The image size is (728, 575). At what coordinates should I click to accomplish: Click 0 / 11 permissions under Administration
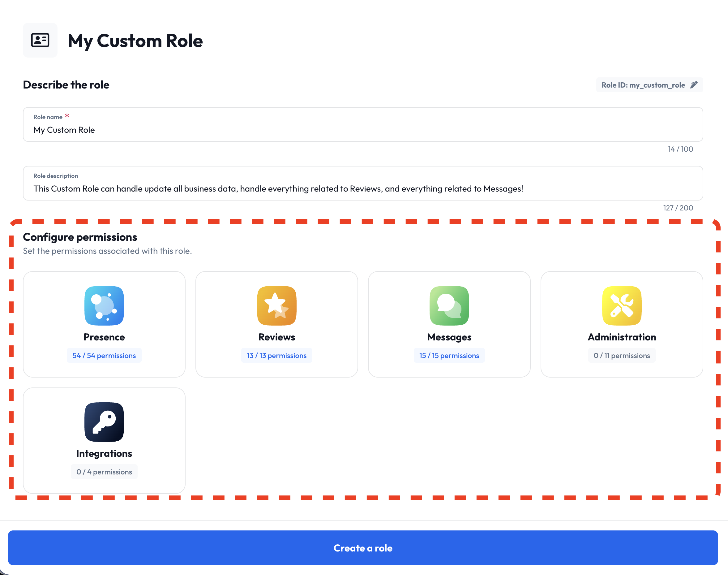(621, 355)
